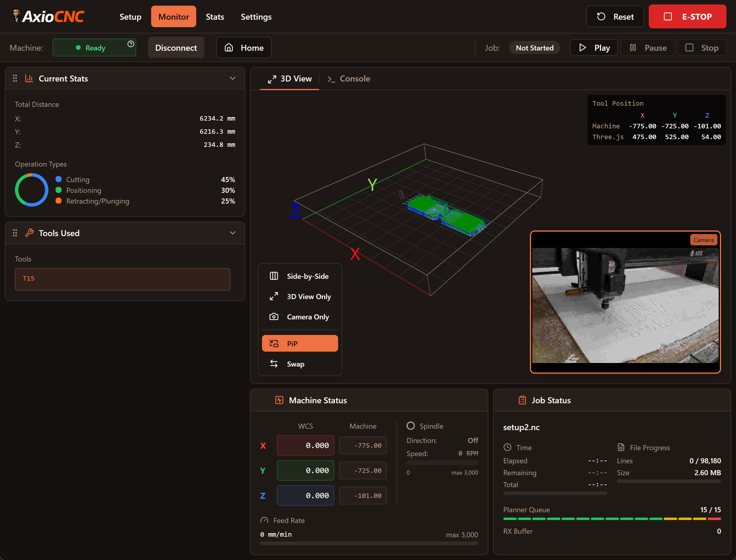
Task: Click the wrench icon on Tools Used panel
Action: (29, 233)
